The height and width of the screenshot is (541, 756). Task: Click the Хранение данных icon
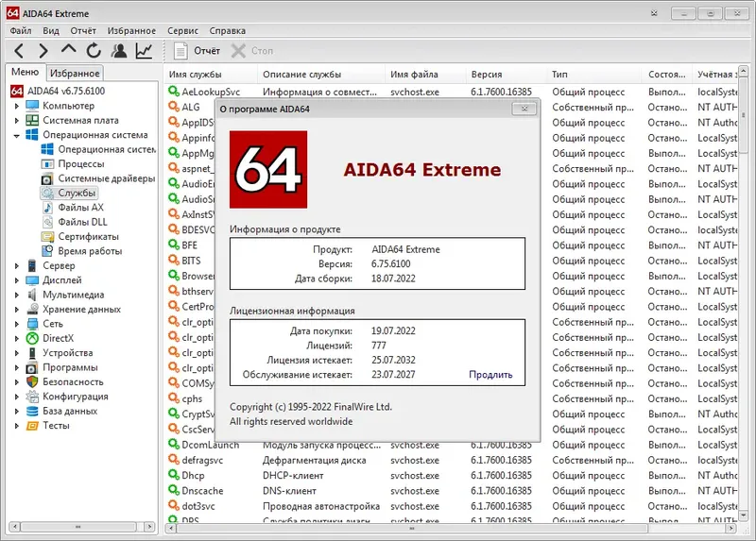pyautogui.click(x=32, y=309)
